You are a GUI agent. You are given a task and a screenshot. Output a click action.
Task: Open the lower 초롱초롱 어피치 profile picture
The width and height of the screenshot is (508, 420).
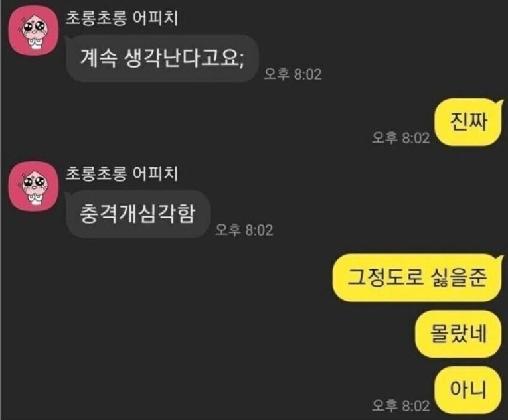[33, 186]
